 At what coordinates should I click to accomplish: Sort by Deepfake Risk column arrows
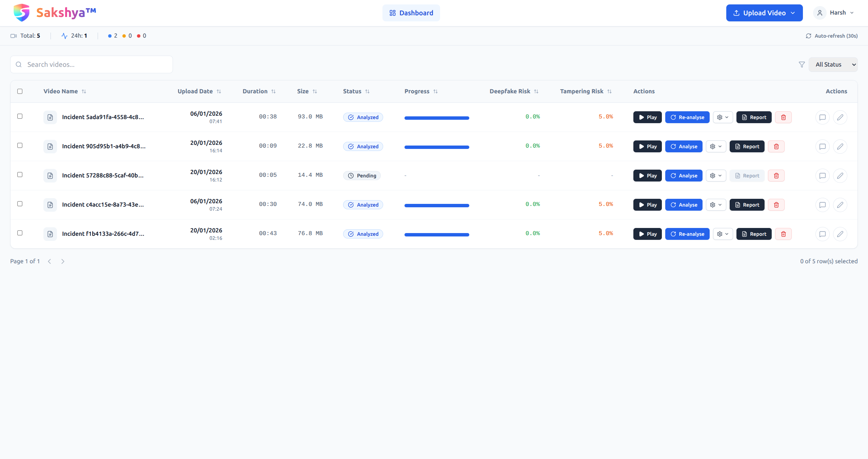tap(536, 92)
